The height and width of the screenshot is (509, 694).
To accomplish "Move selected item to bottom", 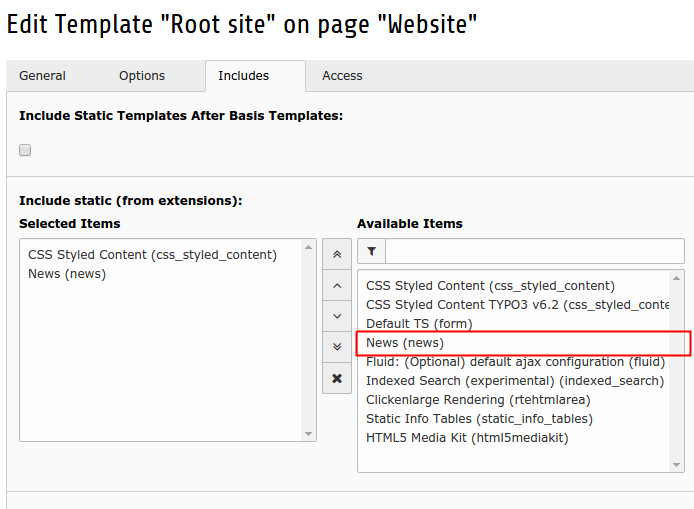I will coord(336,347).
